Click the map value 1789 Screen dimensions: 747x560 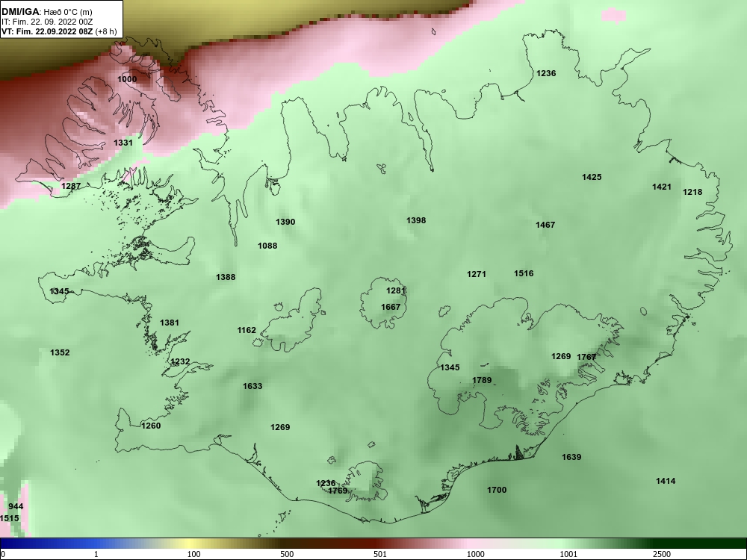point(482,380)
